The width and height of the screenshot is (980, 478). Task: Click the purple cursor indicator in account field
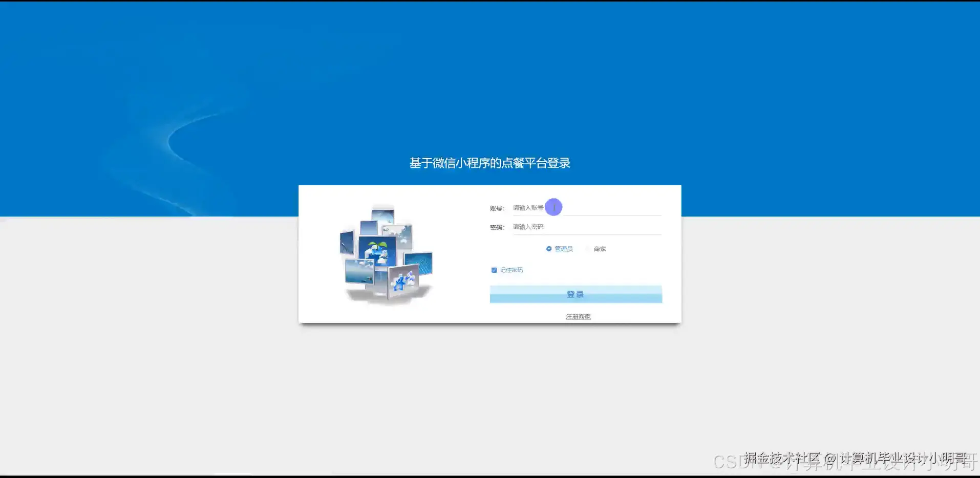(x=553, y=207)
